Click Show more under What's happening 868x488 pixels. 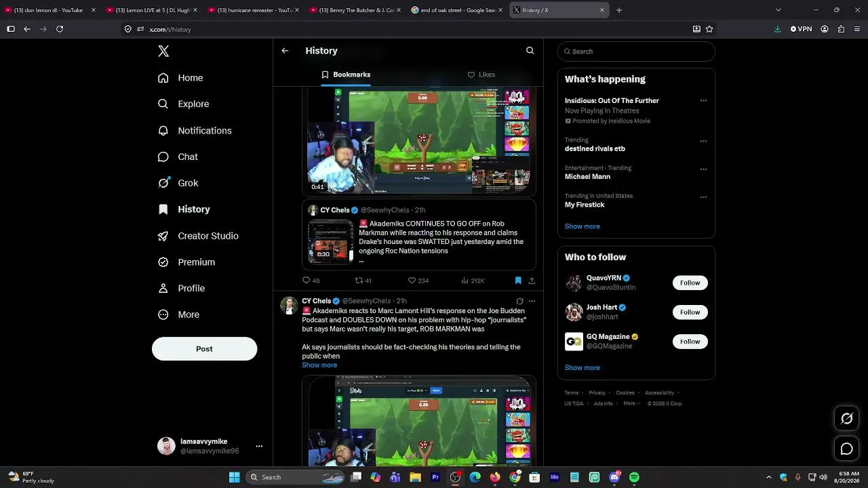582,226
